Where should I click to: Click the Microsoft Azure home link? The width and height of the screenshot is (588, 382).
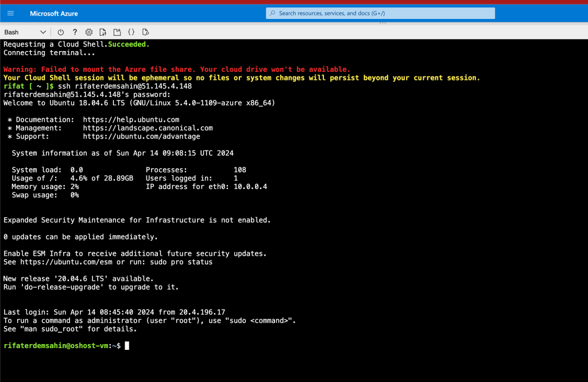pyautogui.click(x=53, y=14)
